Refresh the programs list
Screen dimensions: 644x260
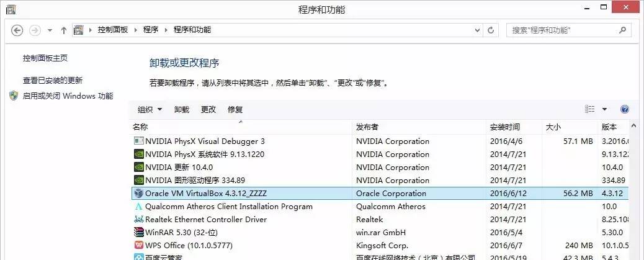coord(490,30)
